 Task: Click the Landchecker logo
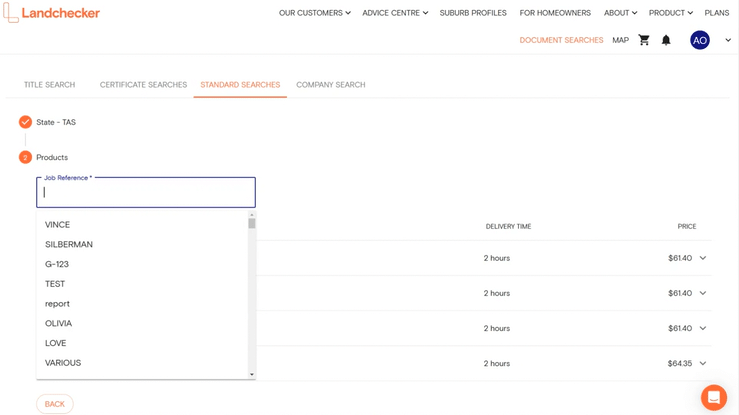tap(52, 13)
